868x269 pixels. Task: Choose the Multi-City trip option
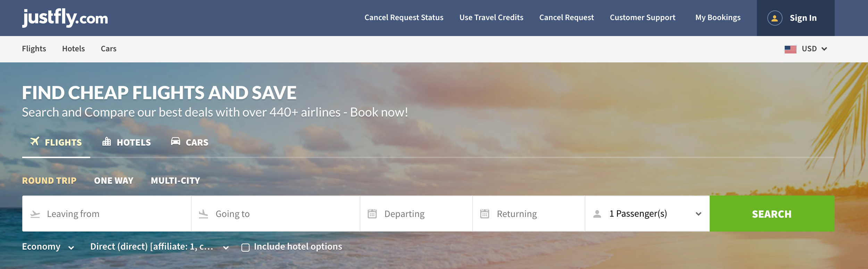[x=175, y=181]
